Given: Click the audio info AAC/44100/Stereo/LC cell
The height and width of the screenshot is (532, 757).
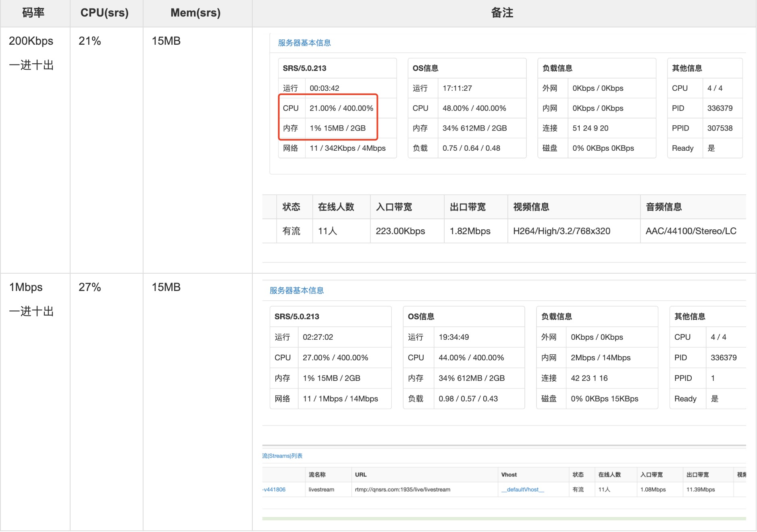Looking at the screenshot, I should (691, 231).
